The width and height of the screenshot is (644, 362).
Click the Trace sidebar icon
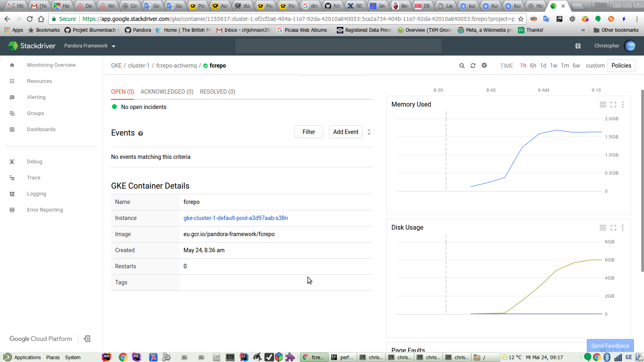tap(12, 178)
